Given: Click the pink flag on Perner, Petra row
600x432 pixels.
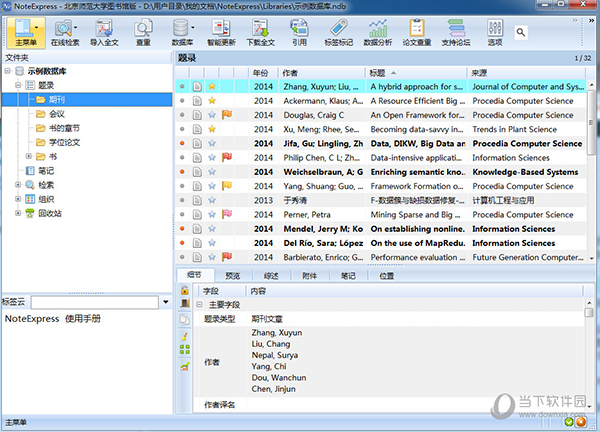Looking at the screenshot, I should [227, 214].
